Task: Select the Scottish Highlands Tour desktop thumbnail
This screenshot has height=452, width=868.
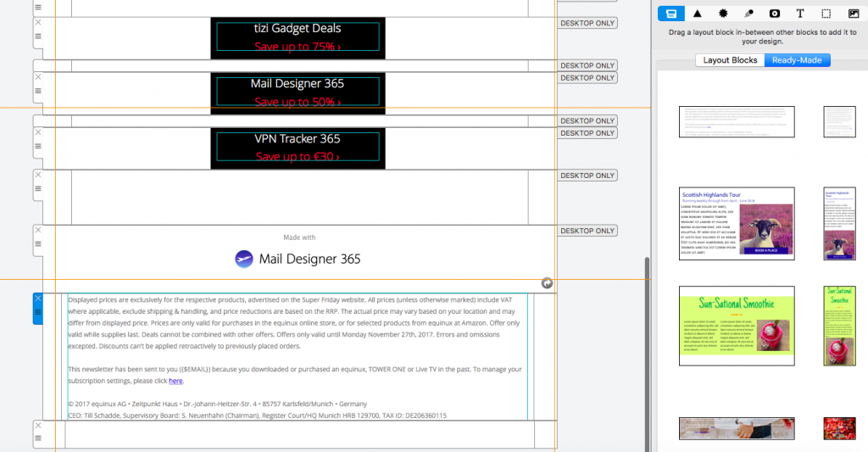Action: pyautogui.click(x=737, y=224)
